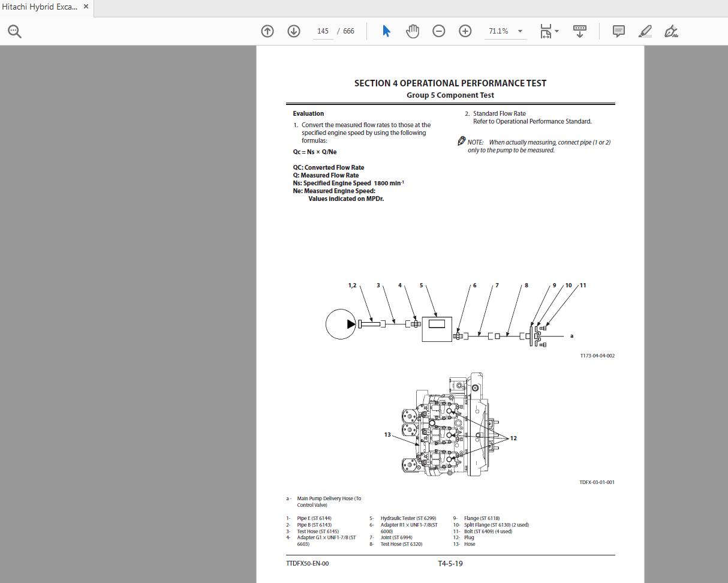Click the zoom in plus icon
Viewport: 728px width, 583px height.
[465, 31]
